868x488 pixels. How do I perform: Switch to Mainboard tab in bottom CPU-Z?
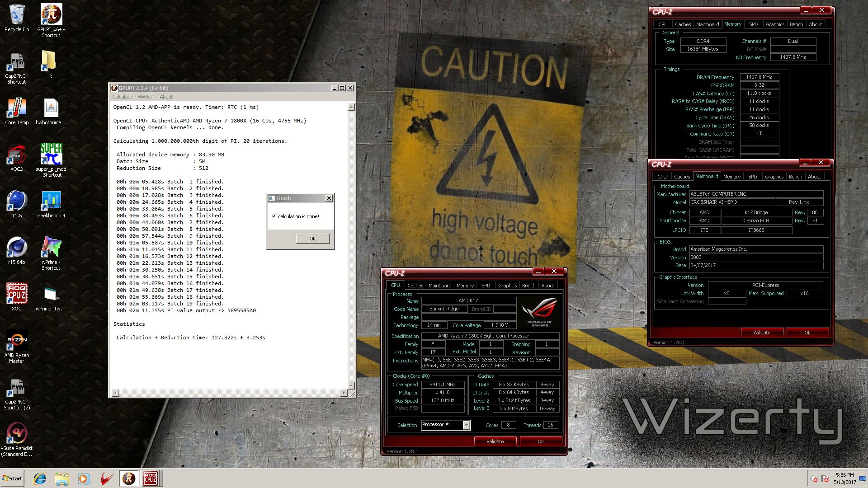click(x=440, y=286)
